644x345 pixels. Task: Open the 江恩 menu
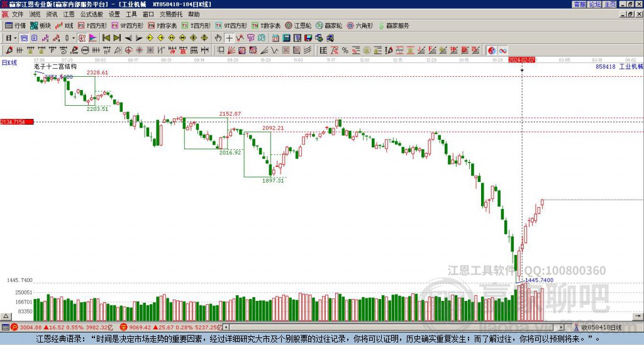(x=69, y=14)
